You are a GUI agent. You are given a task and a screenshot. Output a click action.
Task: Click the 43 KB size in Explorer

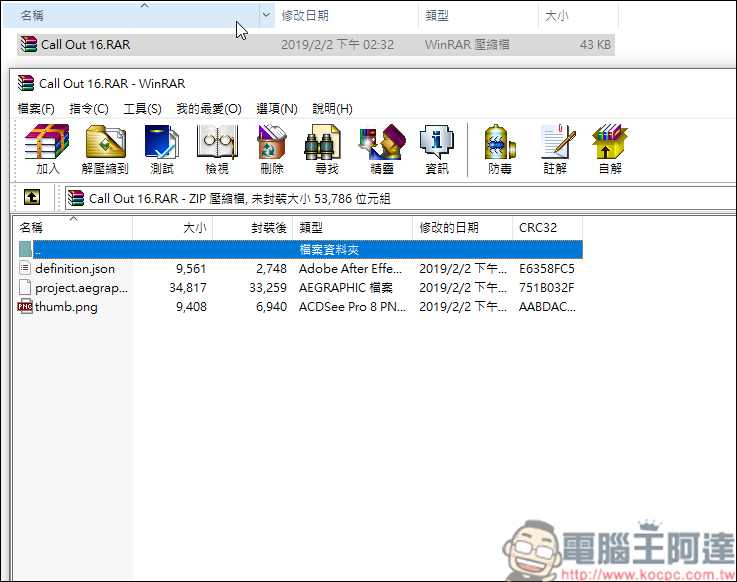595,45
